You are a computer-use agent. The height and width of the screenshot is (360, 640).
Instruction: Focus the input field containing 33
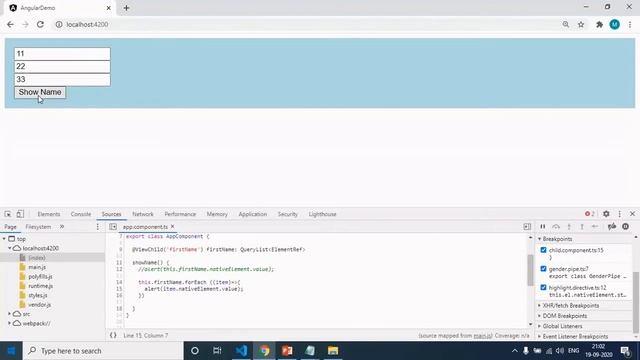pos(62,79)
